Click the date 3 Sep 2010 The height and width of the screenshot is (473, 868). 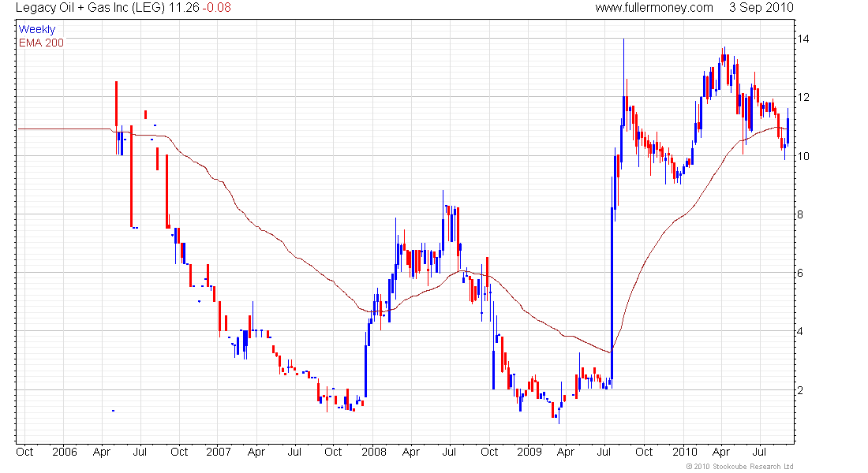(761, 8)
